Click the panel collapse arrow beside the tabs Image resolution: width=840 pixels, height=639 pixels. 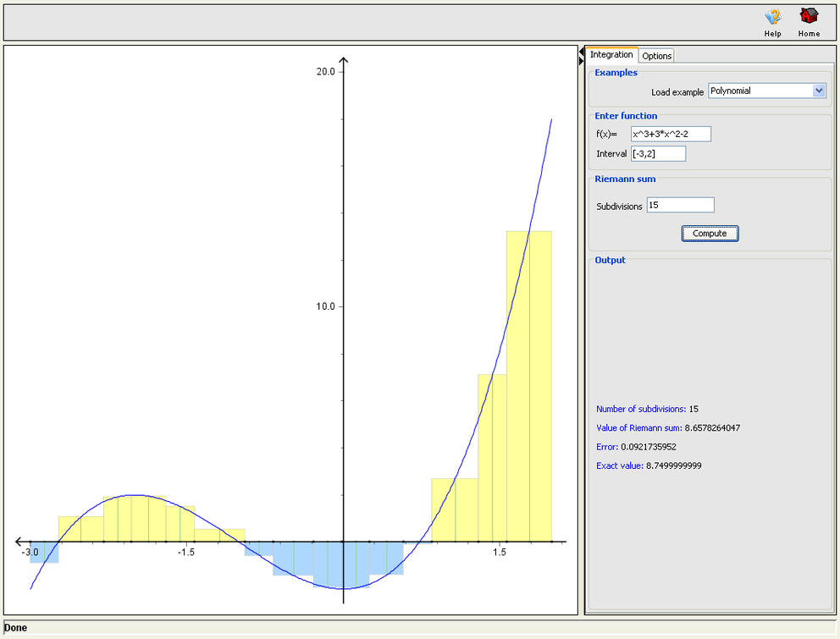click(x=582, y=52)
